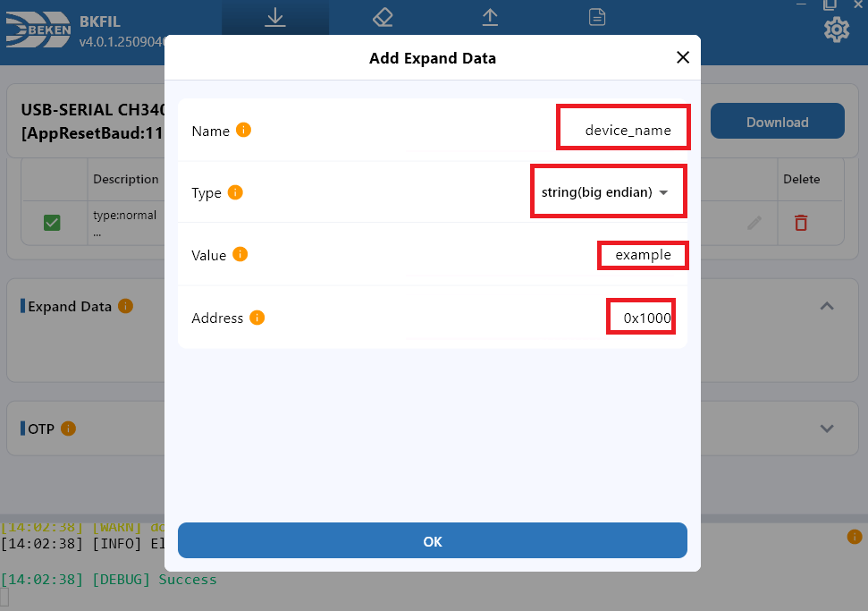Switch to the download tab
Screen dimensions: 868x611
pyautogui.click(x=275, y=18)
